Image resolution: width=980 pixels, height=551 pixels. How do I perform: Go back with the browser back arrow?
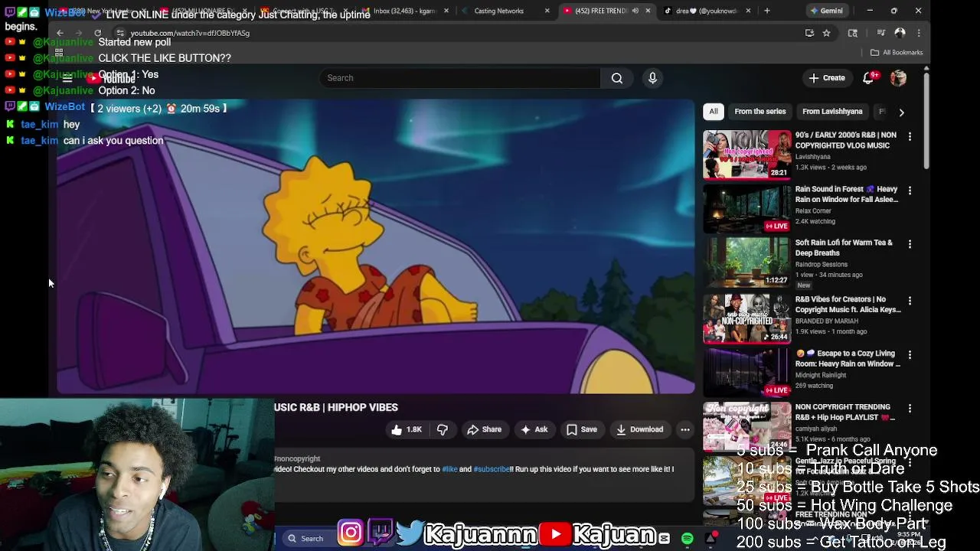click(x=60, y=33)
